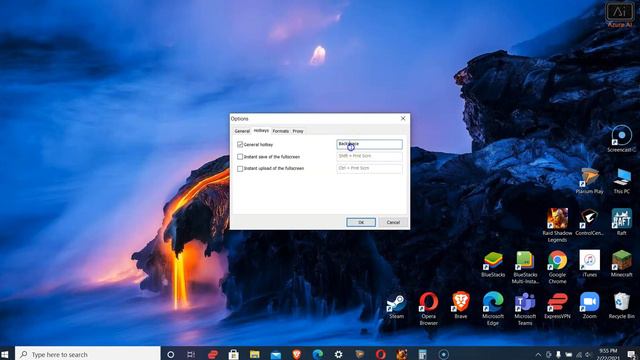Open the Proxy tab

pyautogui.click(x=298, y=131)
